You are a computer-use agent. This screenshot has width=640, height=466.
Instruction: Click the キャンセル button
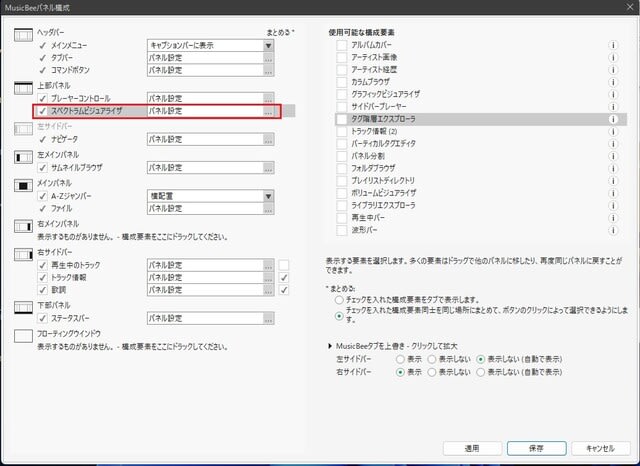click(x=600, y=448)
